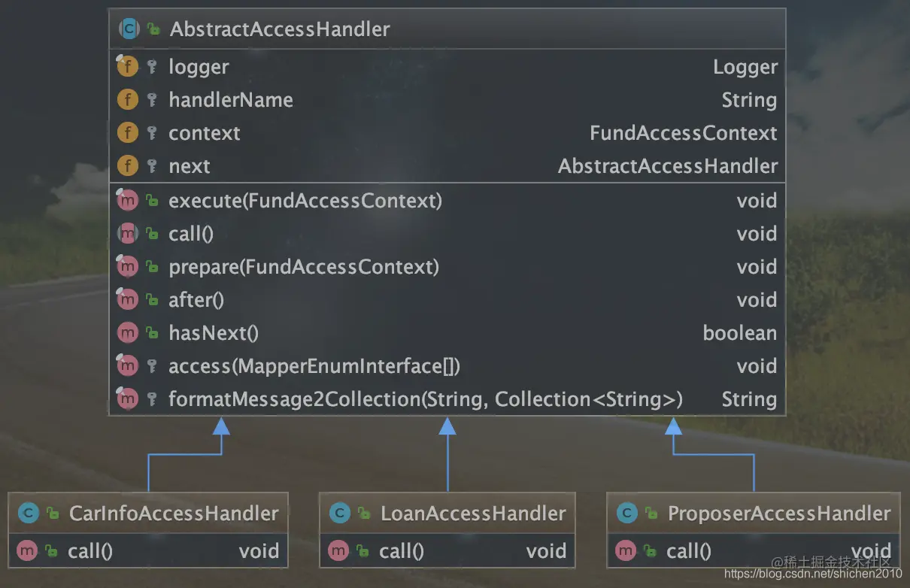The image size is (910, 588).
Task: Click the LoanAccessHandler class icon
Action: [340, 514]
